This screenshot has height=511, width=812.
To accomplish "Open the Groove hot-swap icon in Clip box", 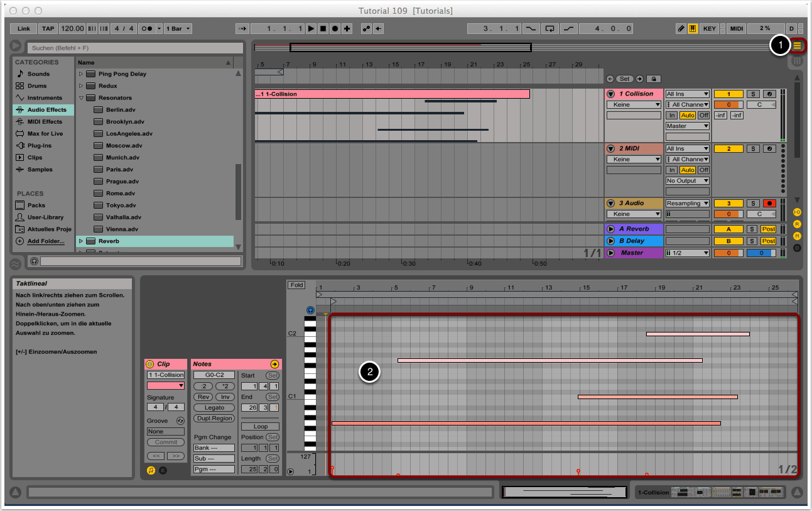I will tap(180, 420).
